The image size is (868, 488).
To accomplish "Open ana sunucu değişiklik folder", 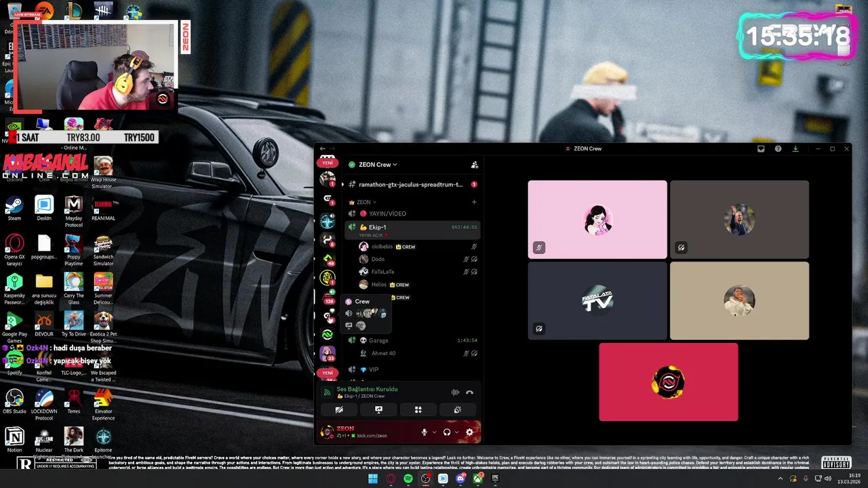I will pos(44,289).
